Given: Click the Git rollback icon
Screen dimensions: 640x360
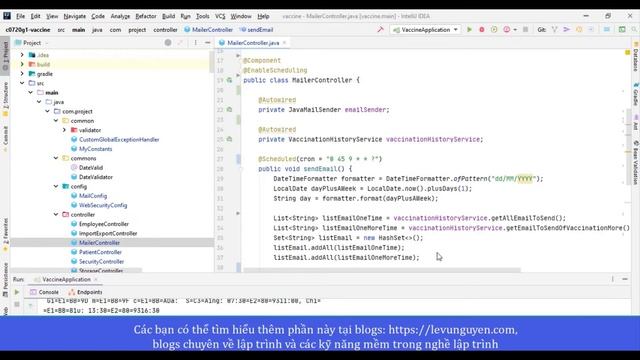Looking at the screenshot, I should tap(591, 29).
